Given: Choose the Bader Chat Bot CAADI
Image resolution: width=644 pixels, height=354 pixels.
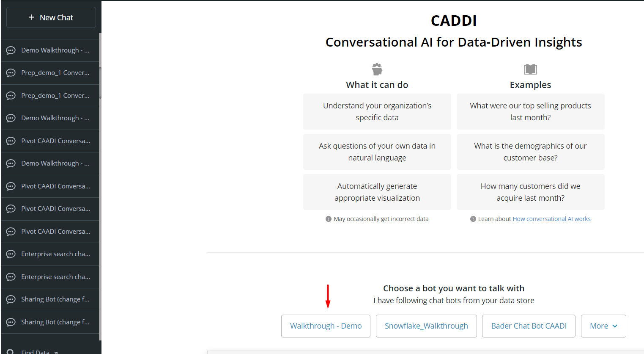Looking at the screenshot, I should click(529, 326).
